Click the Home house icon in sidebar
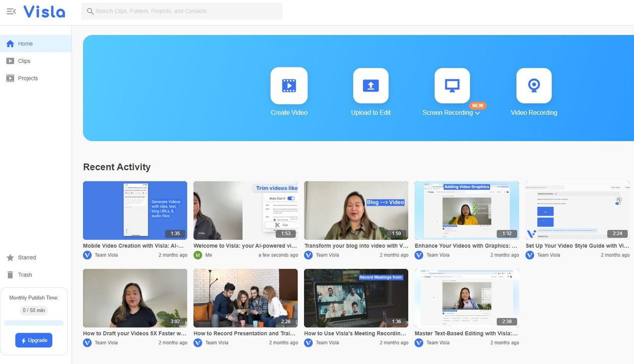634x364 pixels. coord(10,44)
